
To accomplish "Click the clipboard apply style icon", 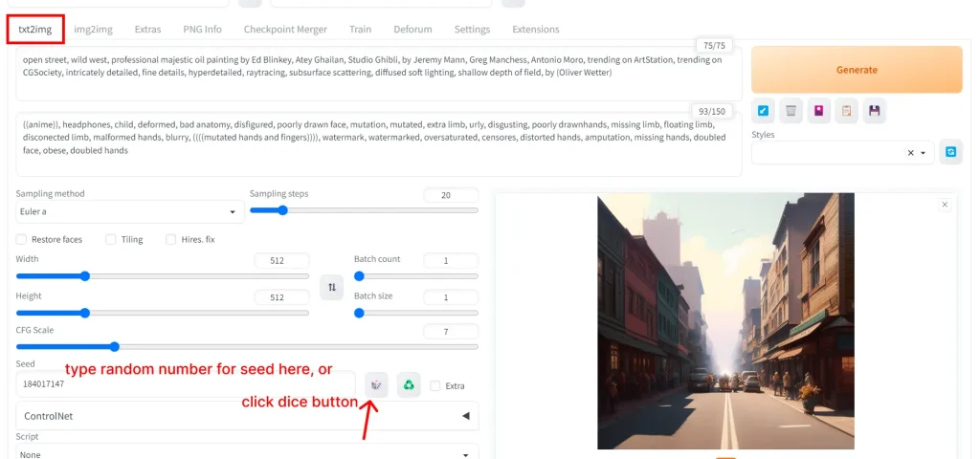I will 846,111.
